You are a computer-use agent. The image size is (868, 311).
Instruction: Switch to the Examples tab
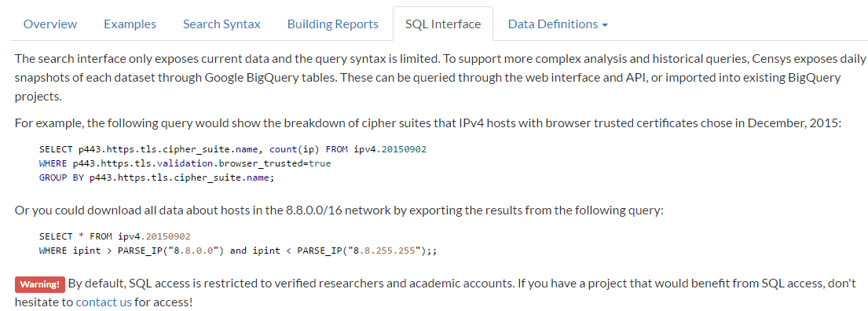(130, 24)
